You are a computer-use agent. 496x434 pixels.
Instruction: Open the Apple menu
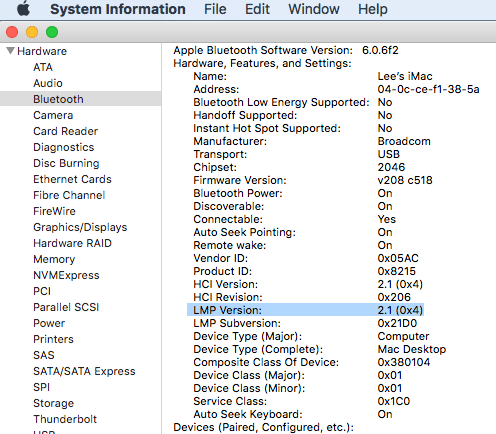tap(23, 9)
